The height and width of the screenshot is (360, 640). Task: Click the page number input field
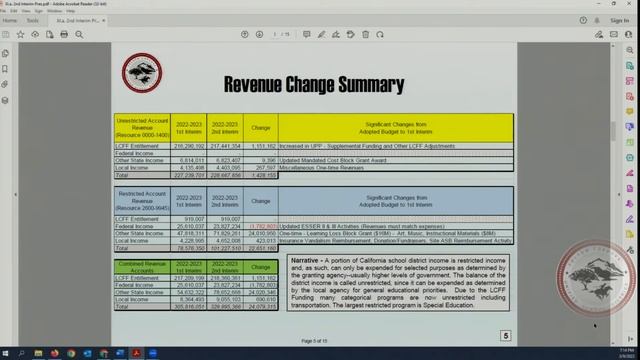tap(275, 35)
